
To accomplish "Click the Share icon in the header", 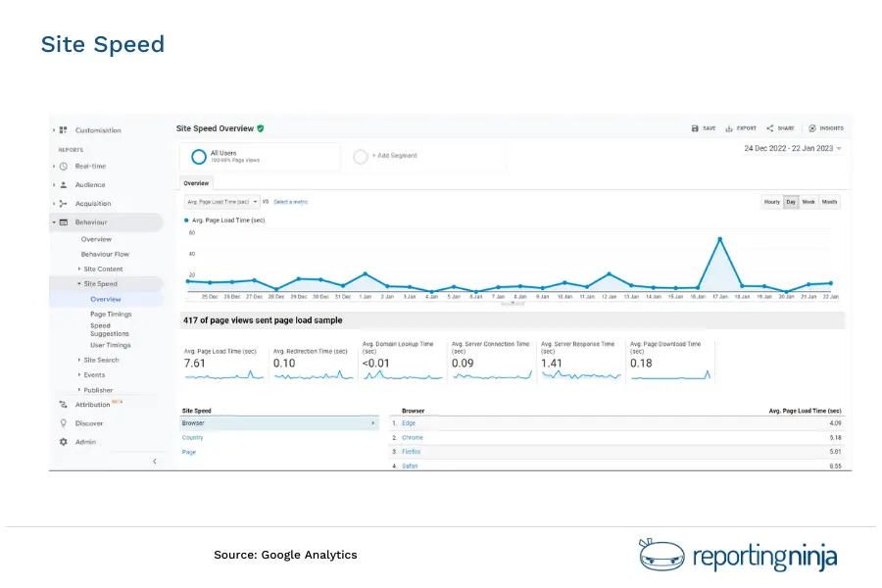I will click(x=771, y=126).
